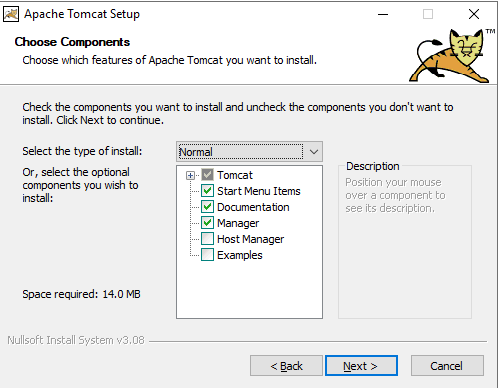Select the Normal install type combo box

pos(249,152)
